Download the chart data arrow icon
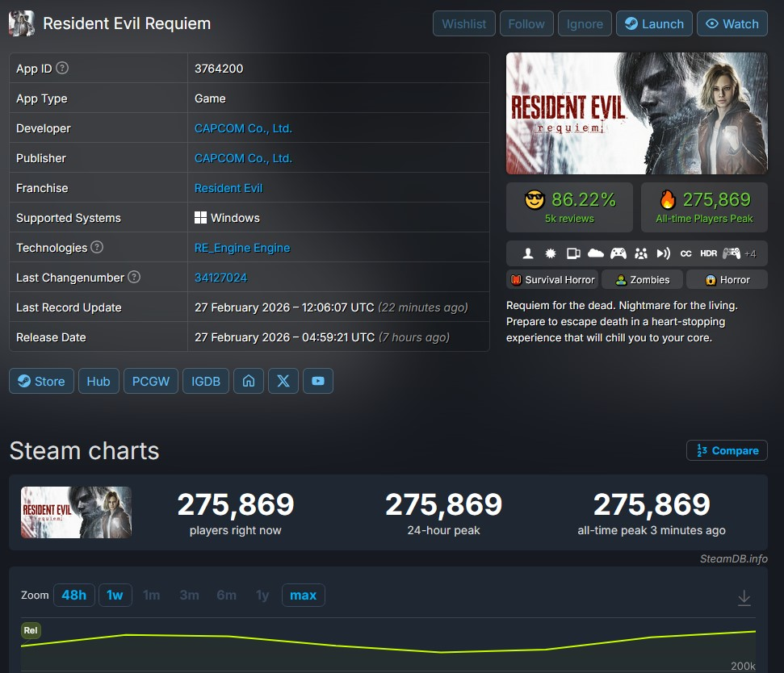Viewport: 784px width, 673px height. coord(744,597)
